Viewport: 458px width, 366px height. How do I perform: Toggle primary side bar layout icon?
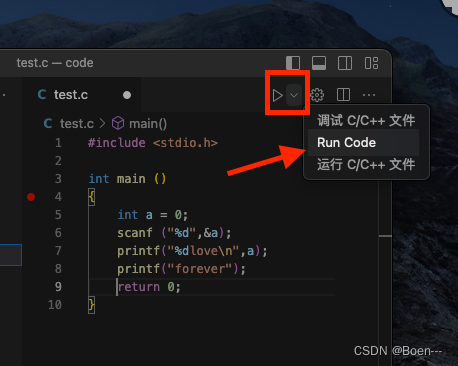click(x=293, y=63)
